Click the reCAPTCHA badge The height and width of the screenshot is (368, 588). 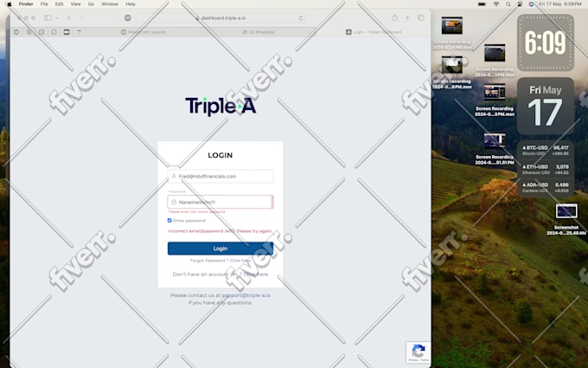419,352
